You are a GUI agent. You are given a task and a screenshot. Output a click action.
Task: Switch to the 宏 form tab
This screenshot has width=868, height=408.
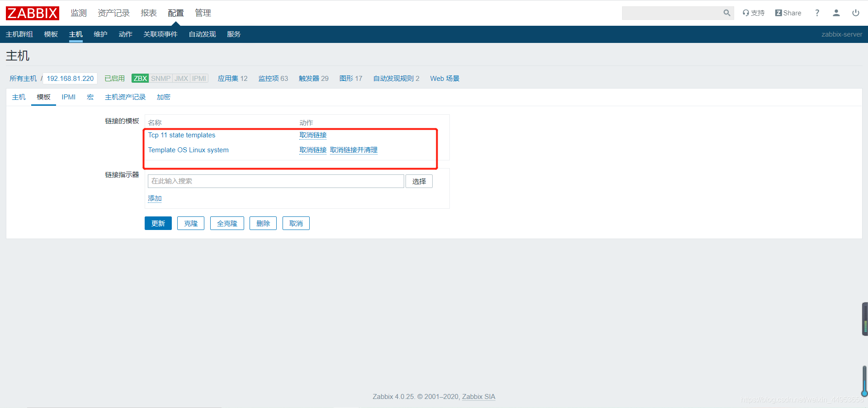90,97
